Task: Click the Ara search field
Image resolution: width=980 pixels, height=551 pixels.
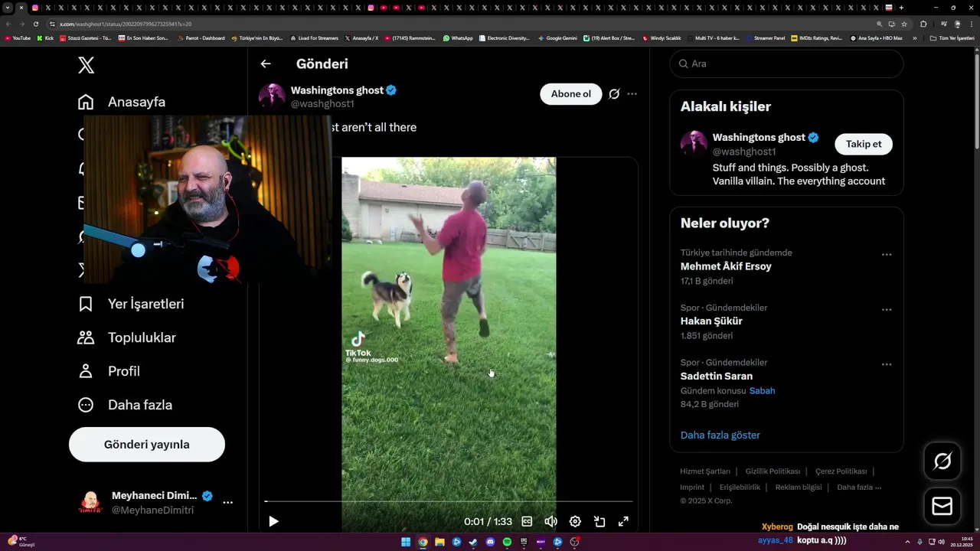Action: coord(786,64)
